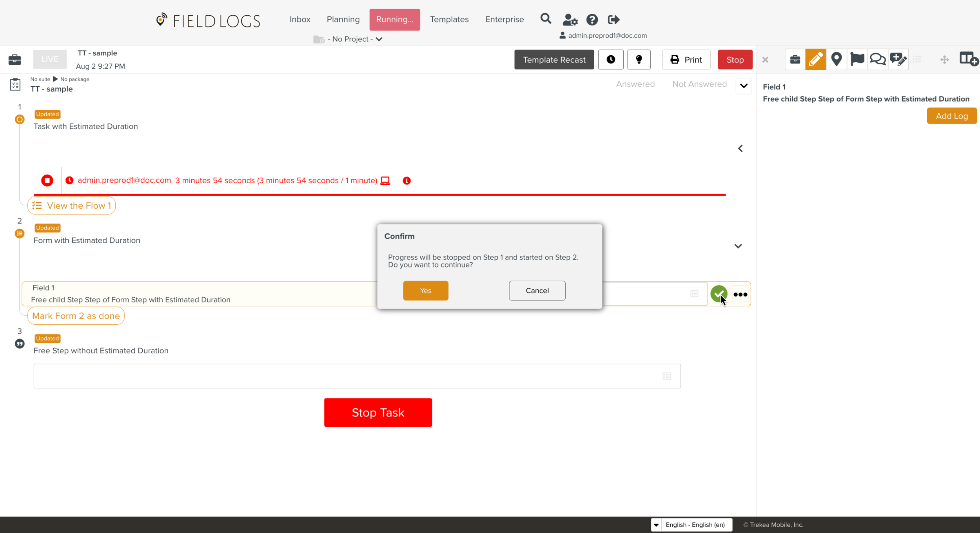Open the search magnifier icon

(545, 19)
